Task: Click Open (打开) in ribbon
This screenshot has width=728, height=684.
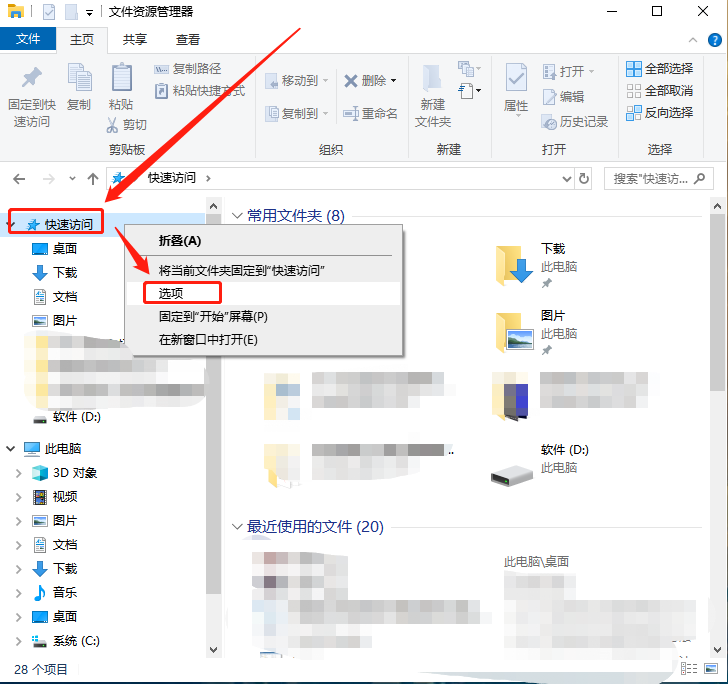Action: pyautogui.click(x=568, y=72)
